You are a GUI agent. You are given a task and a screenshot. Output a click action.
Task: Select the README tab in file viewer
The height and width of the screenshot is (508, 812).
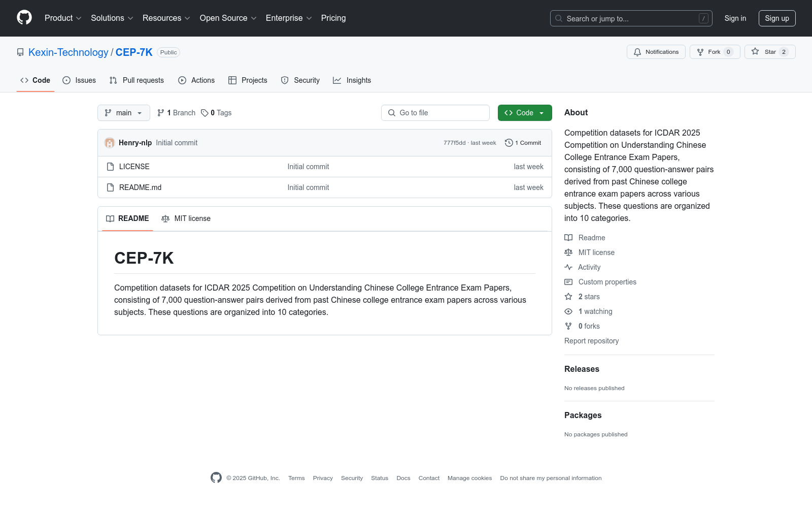(x=127, y=218)
